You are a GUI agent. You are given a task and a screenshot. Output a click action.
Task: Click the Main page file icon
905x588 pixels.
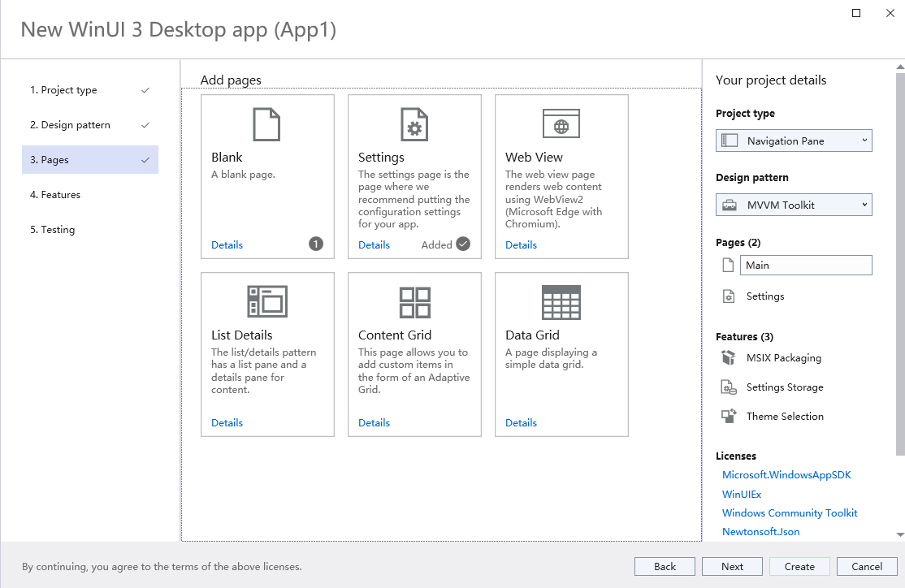[x=729, y=266]
